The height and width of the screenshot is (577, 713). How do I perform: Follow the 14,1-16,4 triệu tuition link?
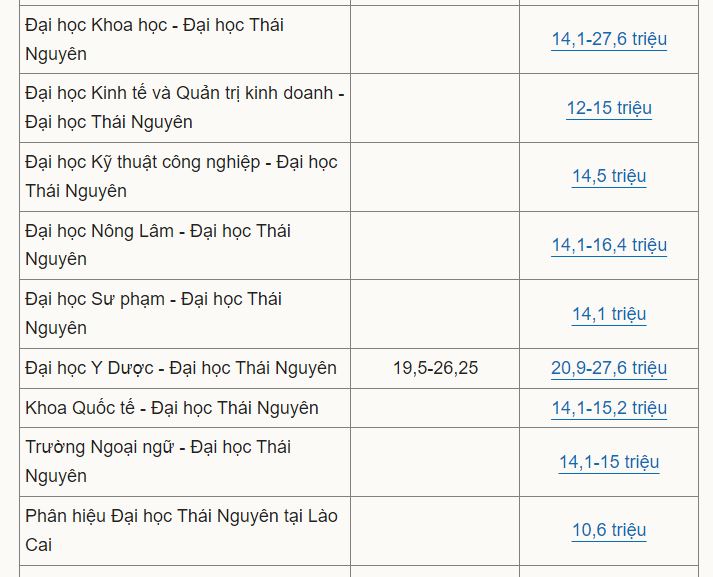click(609, 245)
